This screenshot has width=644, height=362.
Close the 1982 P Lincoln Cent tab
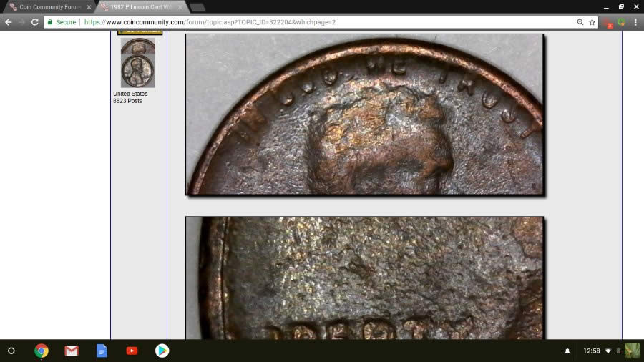point(180,7)
